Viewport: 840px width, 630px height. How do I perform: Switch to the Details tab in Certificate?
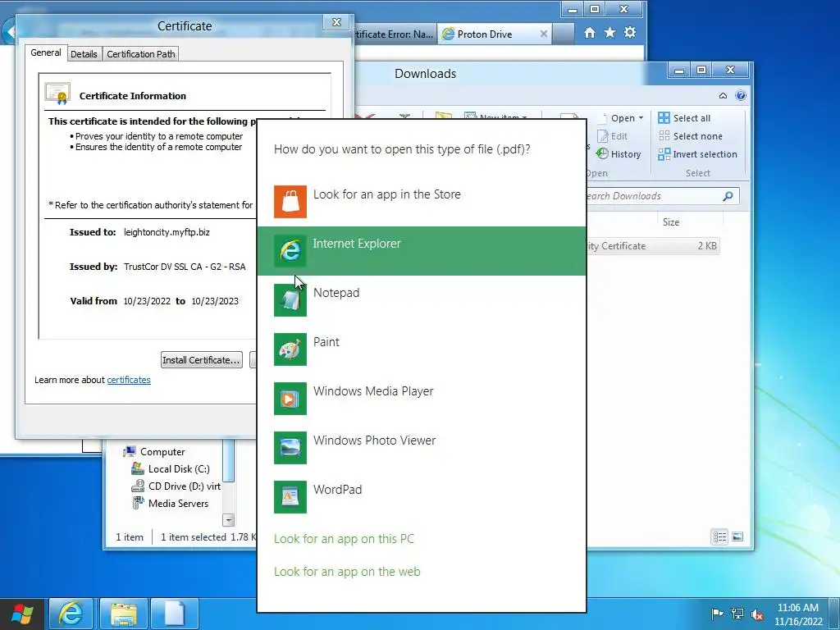pos(84,54)
